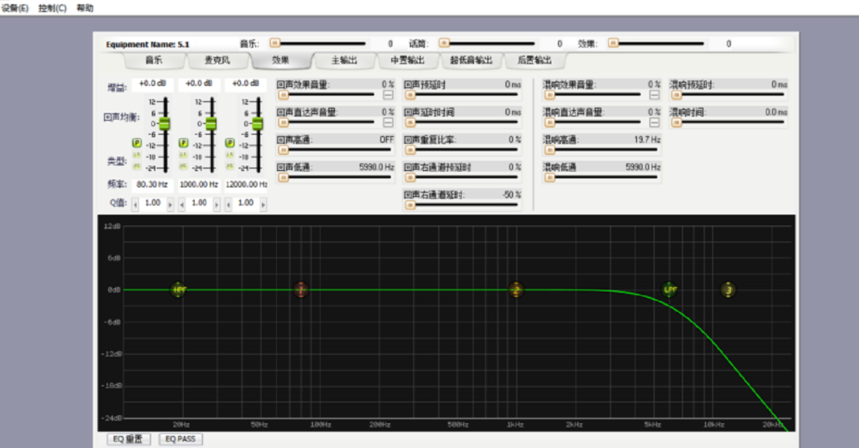Click the 12000 Hz band gain fader knob

[257, 124]
